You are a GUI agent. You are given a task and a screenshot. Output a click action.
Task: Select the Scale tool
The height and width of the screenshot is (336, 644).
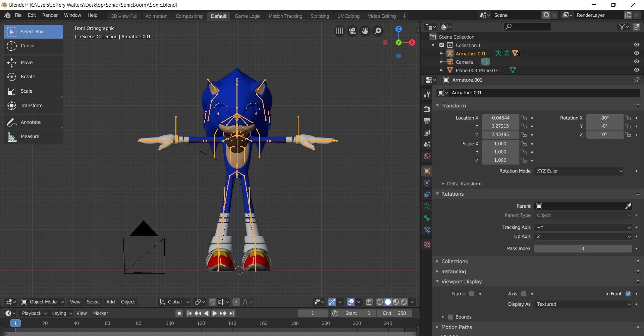click(x=33, y=91)
